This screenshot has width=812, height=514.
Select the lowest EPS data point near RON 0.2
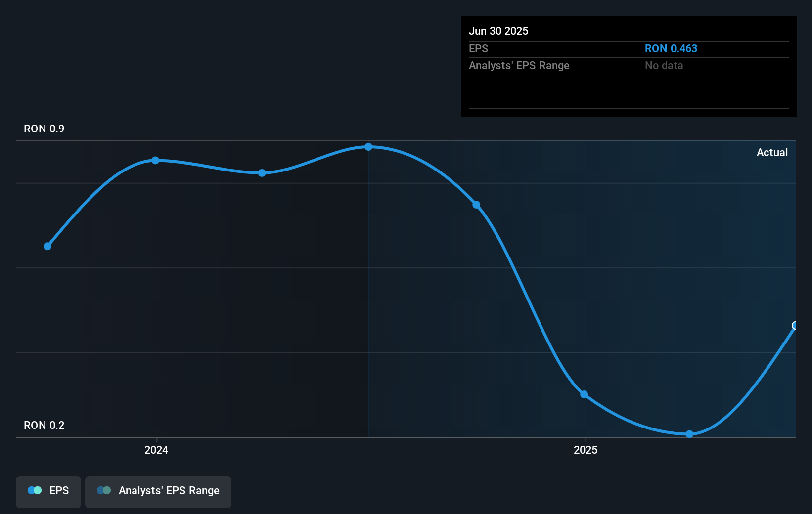point(689,434)
